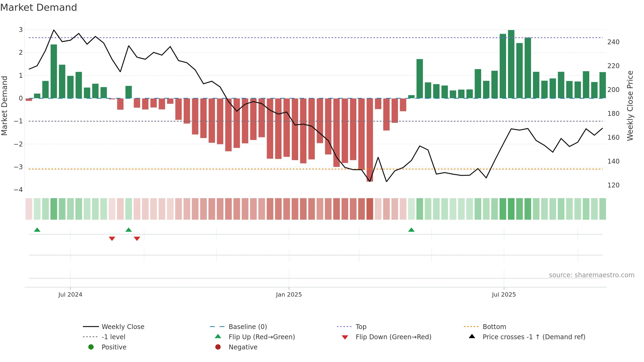The image size is (644, 362).
Task: Click the Bottom legend entry
Action: point(485,327)
